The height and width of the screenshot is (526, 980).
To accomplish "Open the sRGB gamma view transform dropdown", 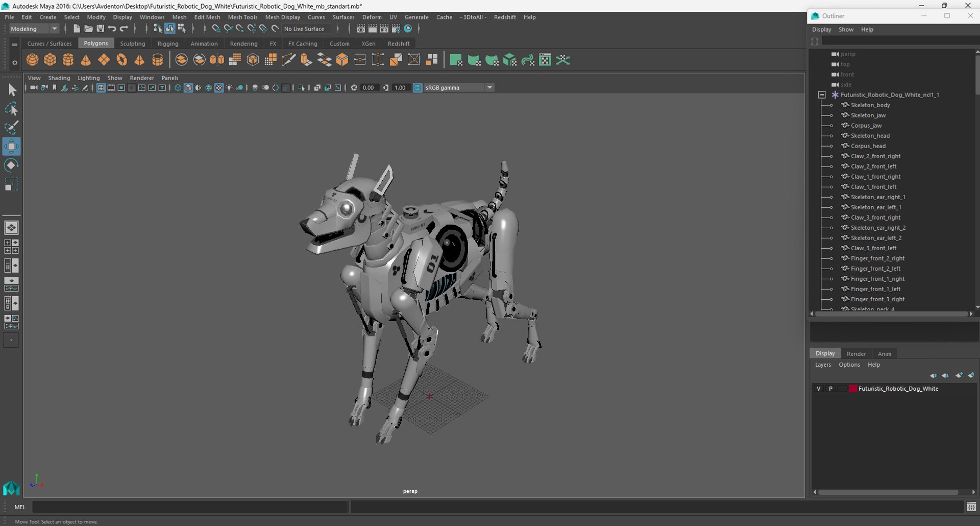I will [x=459, y=88].
